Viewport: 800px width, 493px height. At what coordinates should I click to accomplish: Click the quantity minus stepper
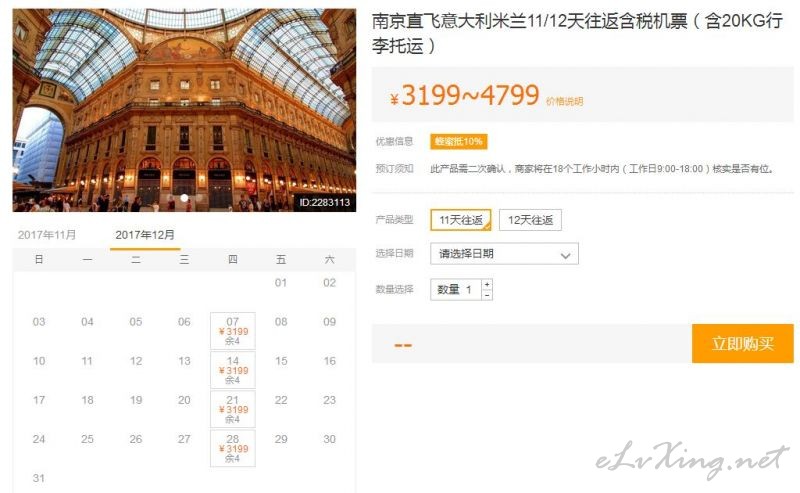[487, 295]
